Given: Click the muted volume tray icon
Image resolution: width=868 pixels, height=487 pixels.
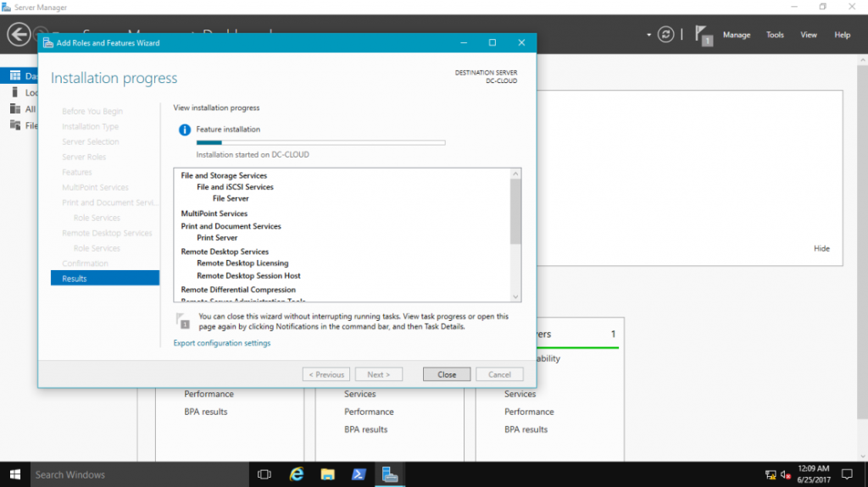Looking at the screenshot, I should pos(786,475).
